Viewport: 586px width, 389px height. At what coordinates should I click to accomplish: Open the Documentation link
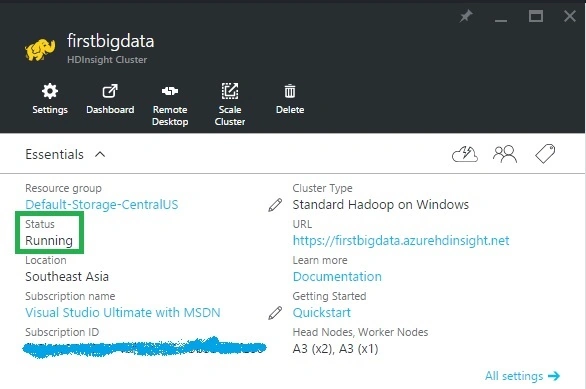click(x=337, y=277)
